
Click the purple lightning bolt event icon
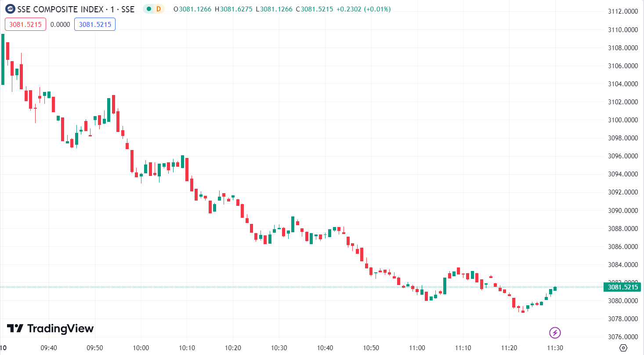[555, 333]
